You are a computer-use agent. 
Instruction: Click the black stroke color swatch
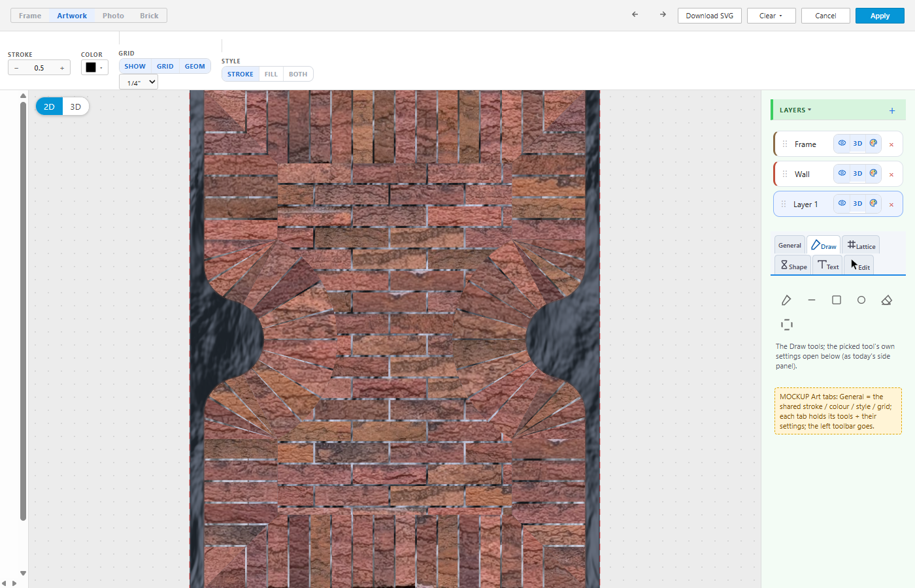point(91,67)
